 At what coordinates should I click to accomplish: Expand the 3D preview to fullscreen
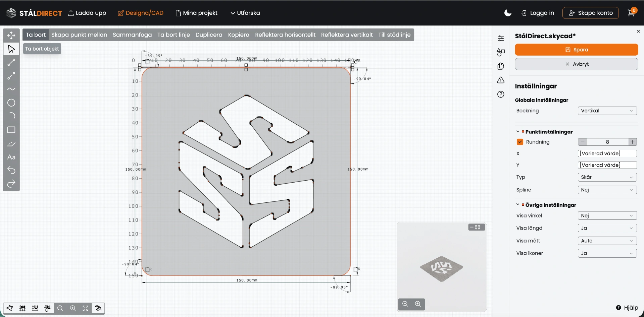click(478, 227)
